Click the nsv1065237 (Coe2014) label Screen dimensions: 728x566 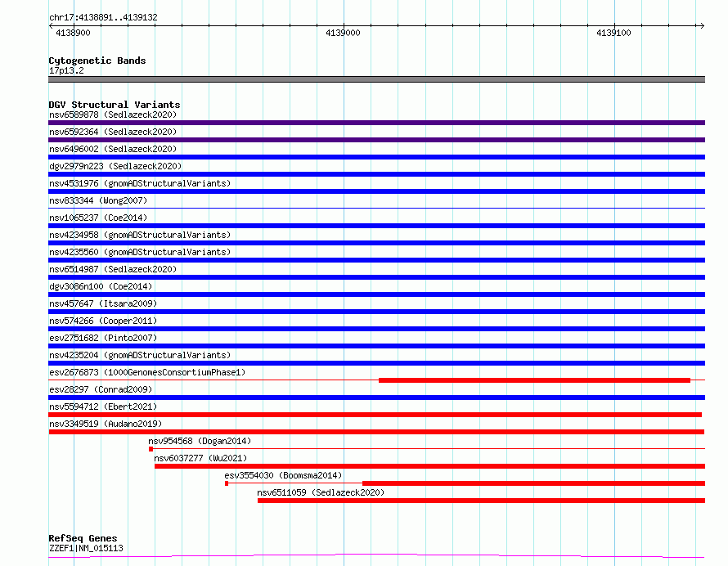coord(98,218)
